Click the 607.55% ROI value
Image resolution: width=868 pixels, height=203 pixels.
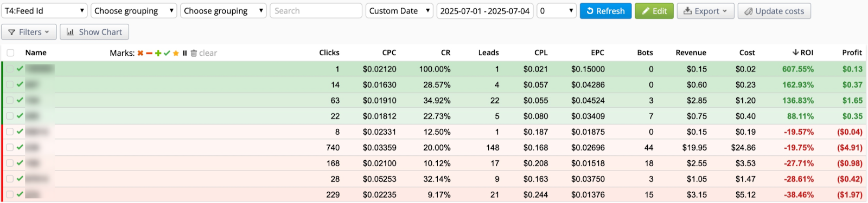click(798, 69)
